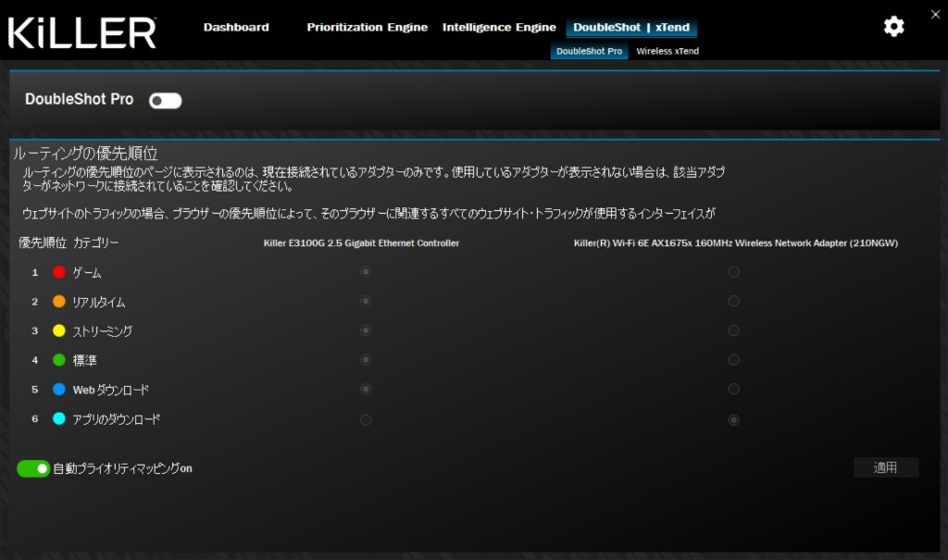Click the ゲーム category label
948x560 pixels.
tap(87, 273)
